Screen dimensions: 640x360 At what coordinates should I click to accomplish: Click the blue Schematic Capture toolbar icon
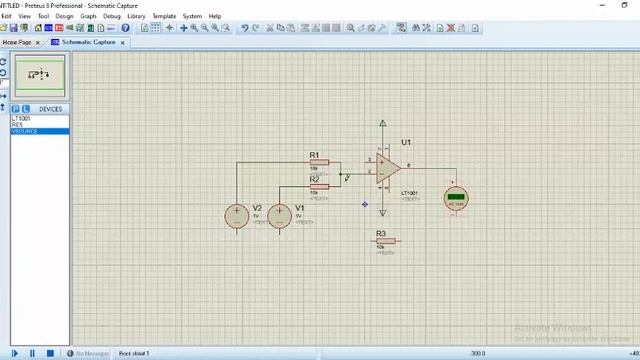pyautogui.click(x=49, y=28)
